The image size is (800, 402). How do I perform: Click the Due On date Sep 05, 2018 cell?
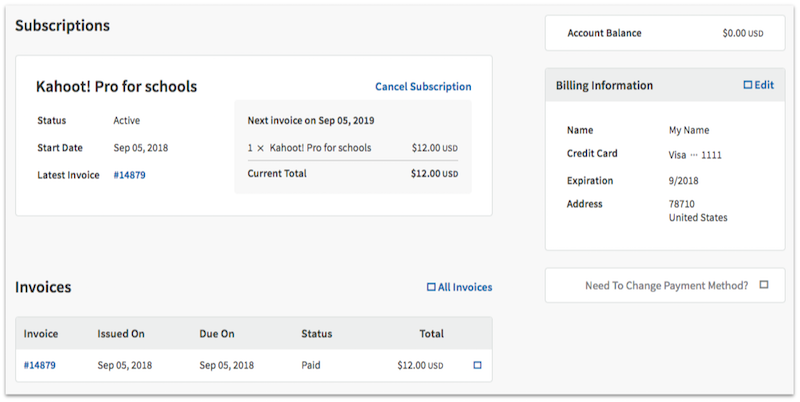[x=227, y=365]
